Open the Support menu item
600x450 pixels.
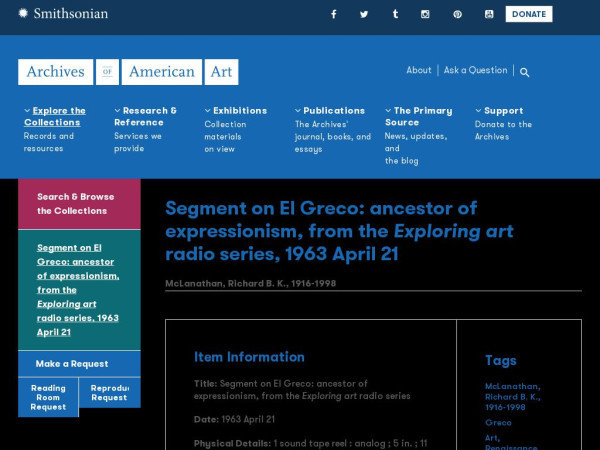pos(504,111)
